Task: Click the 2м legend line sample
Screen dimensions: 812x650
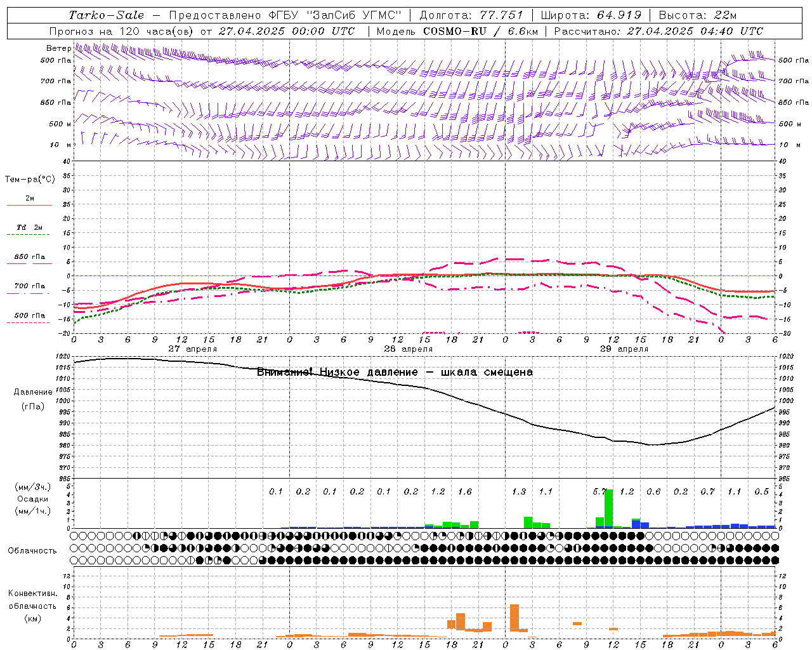Action: pyautogui.click(x=29, y=206)
